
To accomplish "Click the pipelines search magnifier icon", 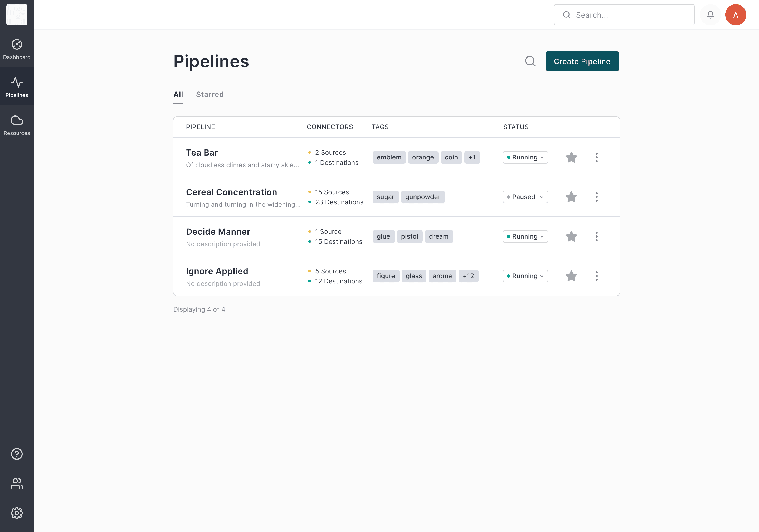I will (x=530, y=61).
